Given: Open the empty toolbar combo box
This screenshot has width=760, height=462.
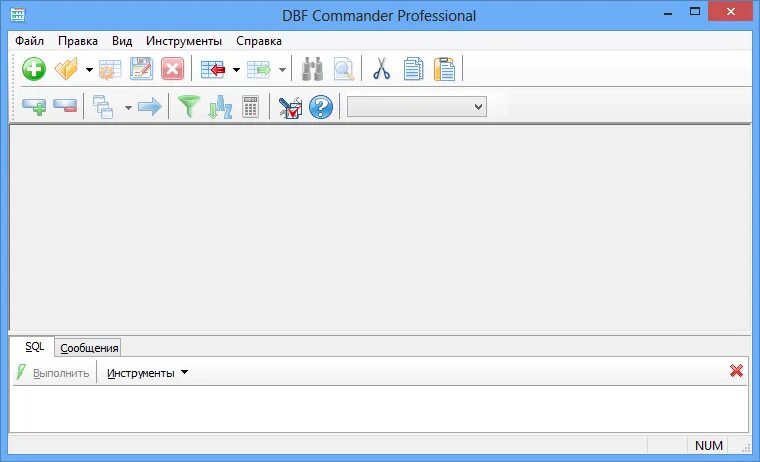Looking at the screenshot, I should point(417,107).
